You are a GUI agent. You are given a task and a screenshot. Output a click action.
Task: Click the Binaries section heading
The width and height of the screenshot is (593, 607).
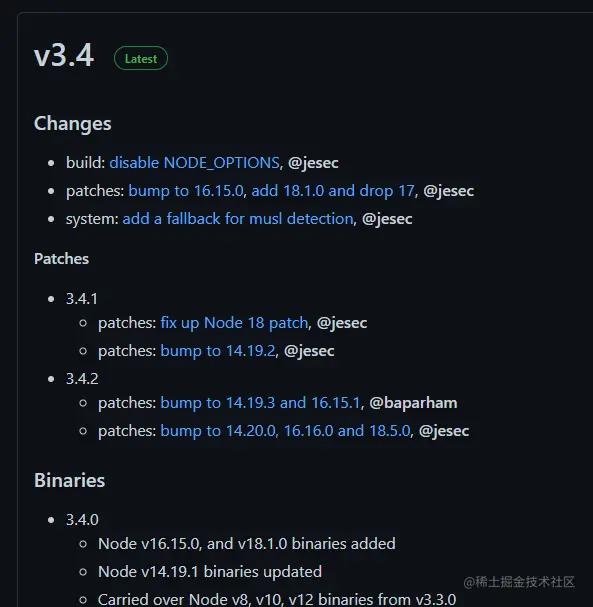click(70, 480)
